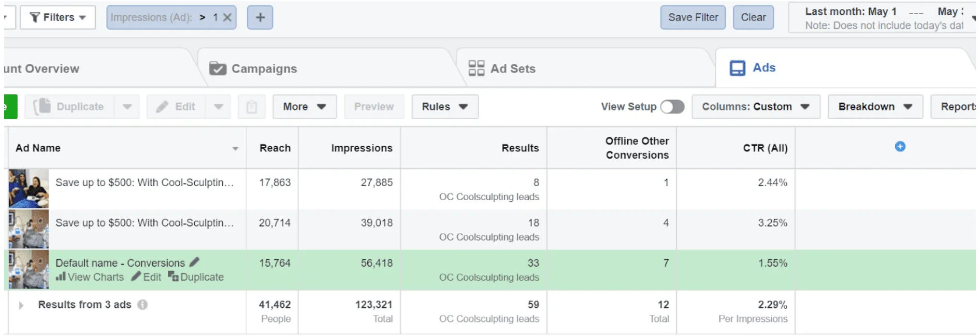Toggle the View Setup switch
The height and width of the screenshot is (336, 980).
[672, 107]
